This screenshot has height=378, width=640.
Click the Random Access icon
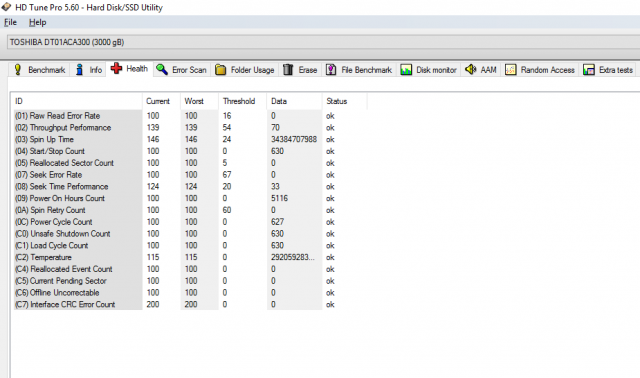[x=511, y=70]
